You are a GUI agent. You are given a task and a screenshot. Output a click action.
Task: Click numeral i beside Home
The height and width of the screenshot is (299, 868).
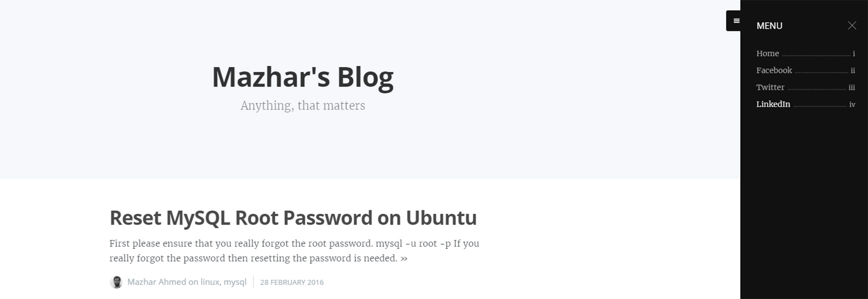pyautogui.click(x=854, y=53)
